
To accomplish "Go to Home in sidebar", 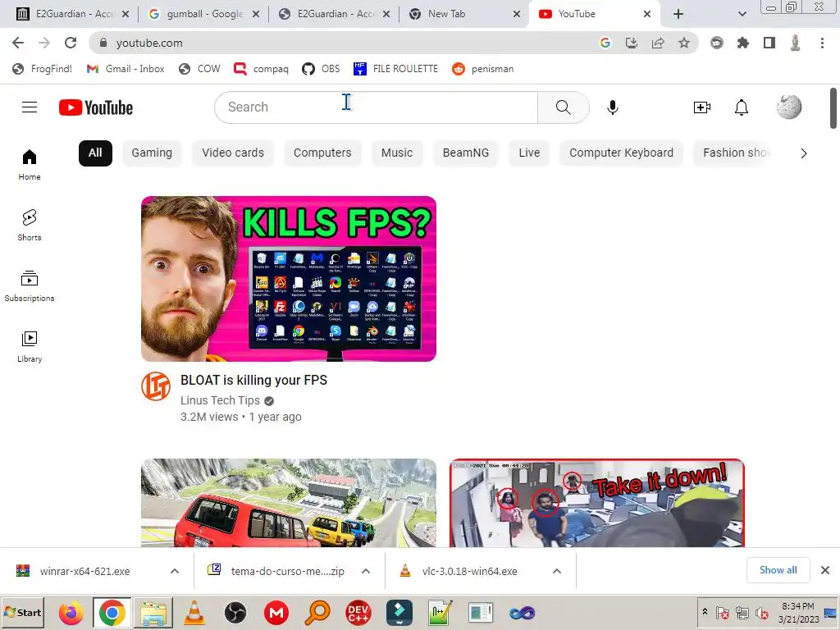I will coord(30,165).
